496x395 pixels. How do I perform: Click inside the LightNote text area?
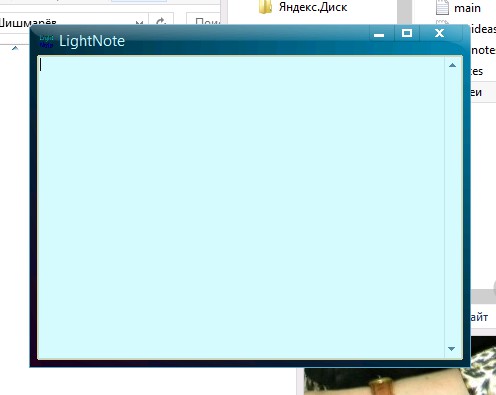(x=241, y=208)
